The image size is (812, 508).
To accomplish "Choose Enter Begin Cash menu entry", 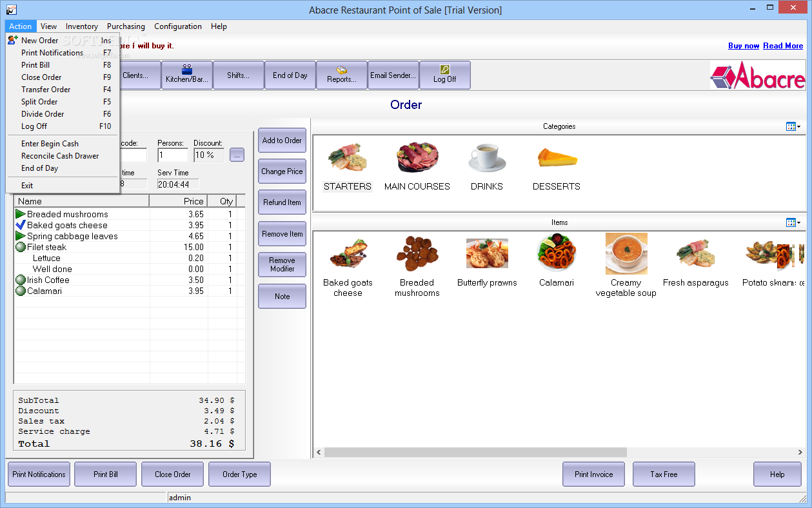I will tap(62, 144).
